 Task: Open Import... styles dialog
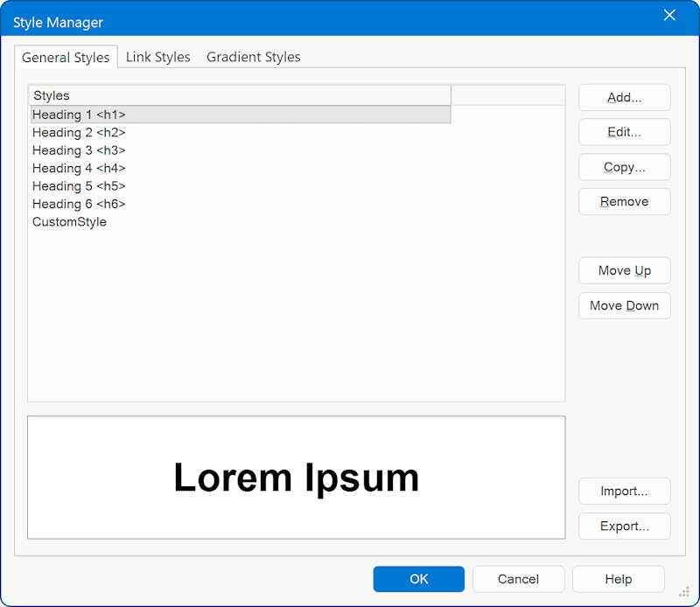click(624, 492)
